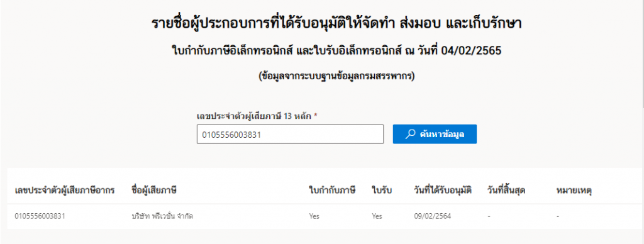Viewport: 644px width, 244px height.
Task: Click the Yes value under ใบรับ
Action: (377, 216)
